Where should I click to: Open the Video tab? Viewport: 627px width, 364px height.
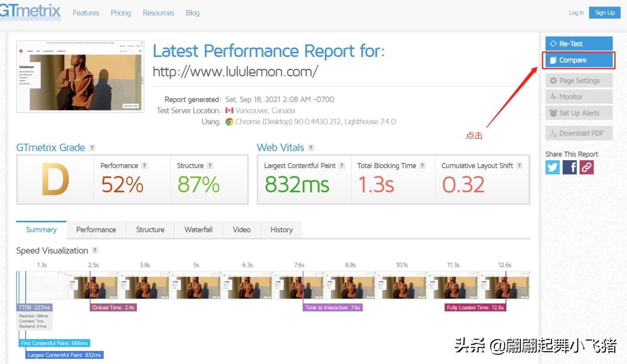click(x=242, y=230)
